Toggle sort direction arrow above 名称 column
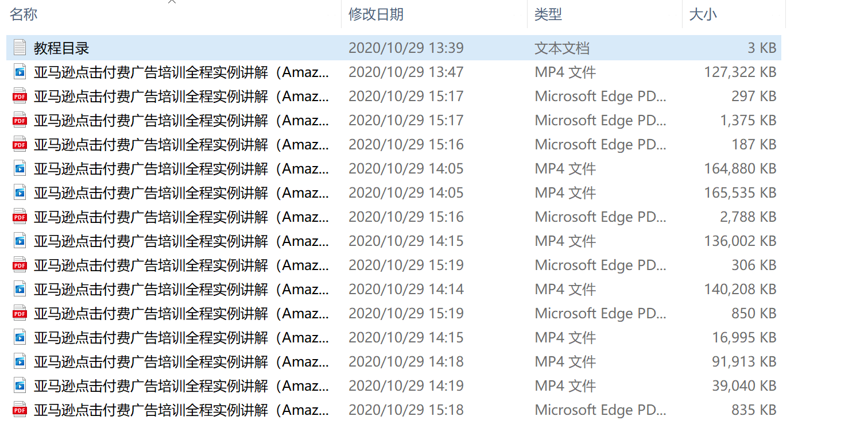Screen dimensions: 868x447 172,2
